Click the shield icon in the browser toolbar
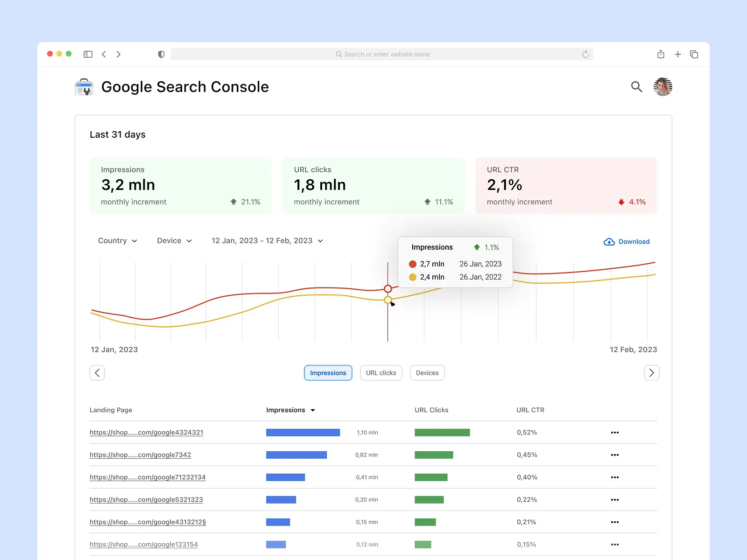747x560 pixels. tap(161, 54)
